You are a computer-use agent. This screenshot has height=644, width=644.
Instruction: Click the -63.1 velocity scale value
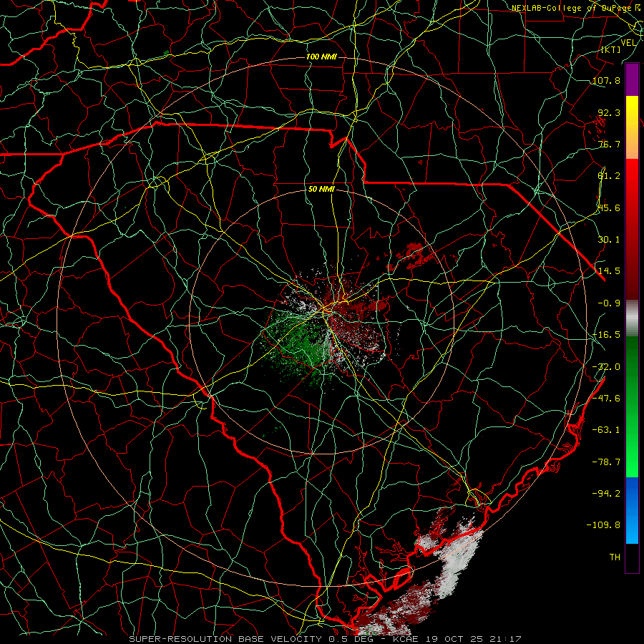click(606, 430)
